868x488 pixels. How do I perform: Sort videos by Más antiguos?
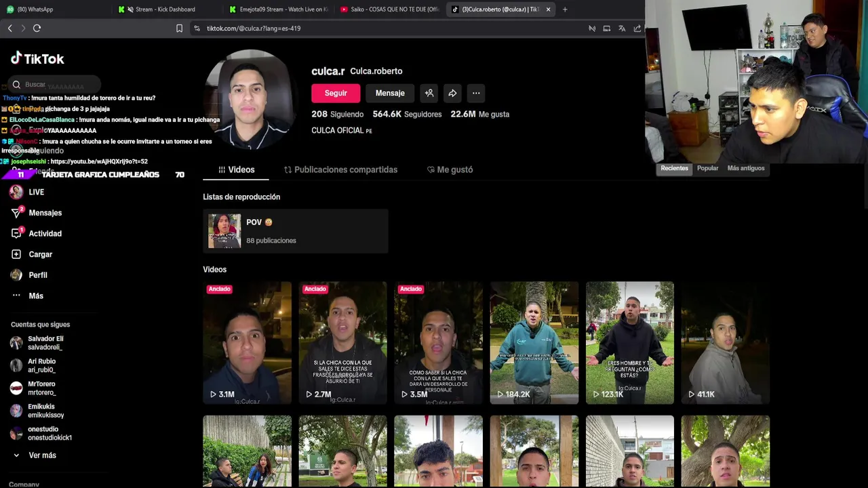746,168
